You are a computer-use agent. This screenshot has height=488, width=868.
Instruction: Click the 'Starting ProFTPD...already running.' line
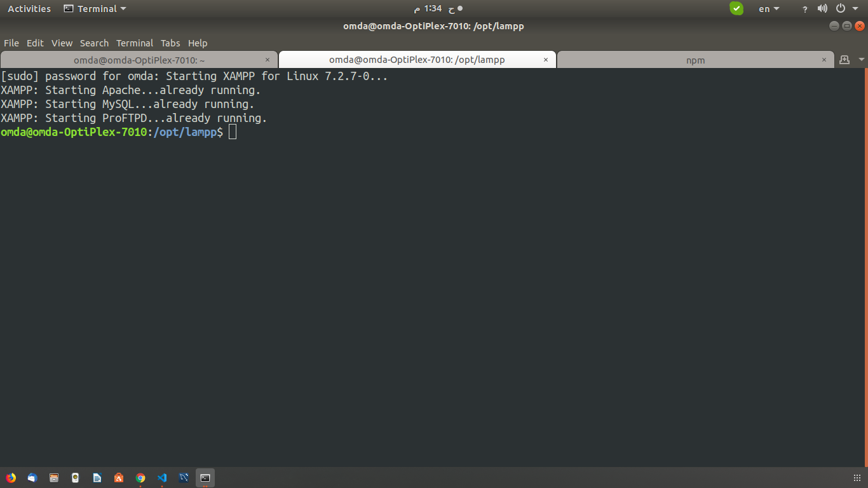(x=134, y=118)
